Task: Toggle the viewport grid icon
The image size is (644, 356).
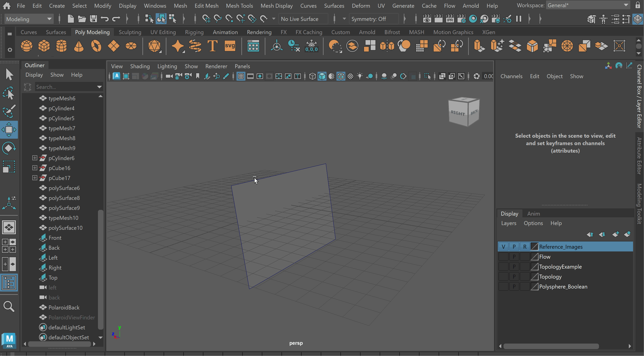Action: point(241,76)
